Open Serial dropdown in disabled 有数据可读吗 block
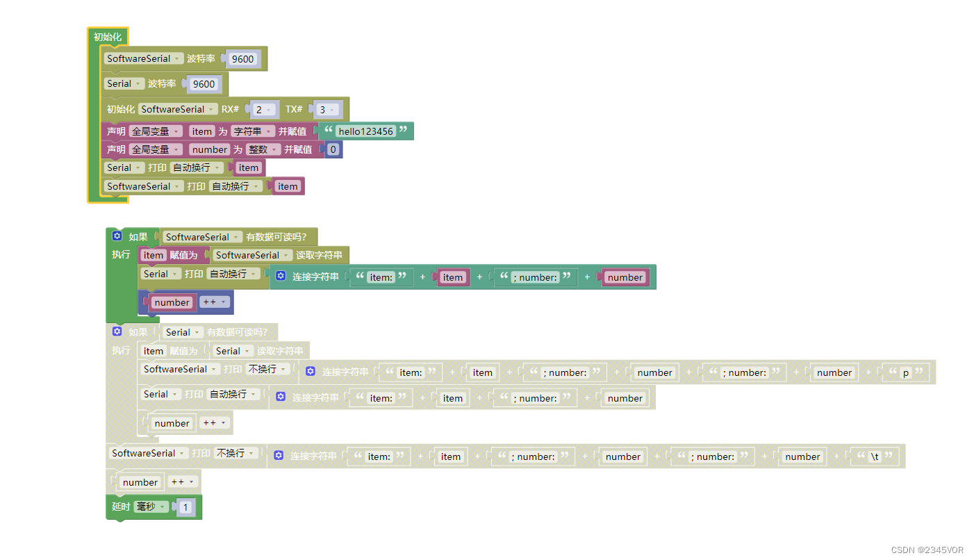This screenshot has height=560, width=974. (183, 332)
